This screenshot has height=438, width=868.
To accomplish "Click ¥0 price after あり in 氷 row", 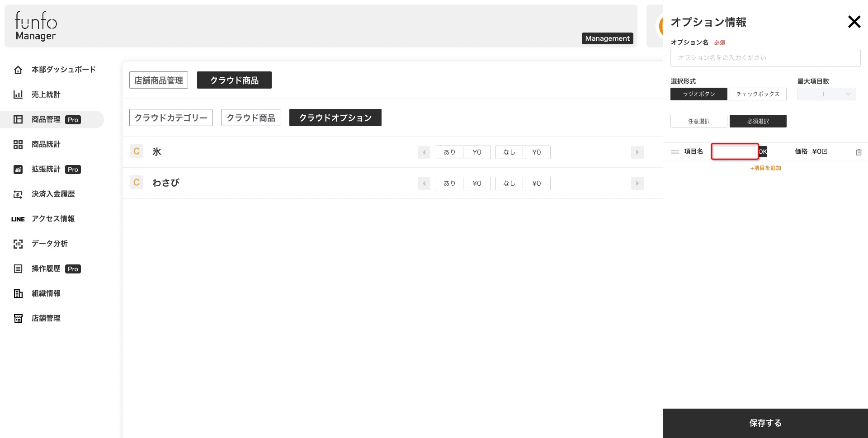I will pos(477,152).
